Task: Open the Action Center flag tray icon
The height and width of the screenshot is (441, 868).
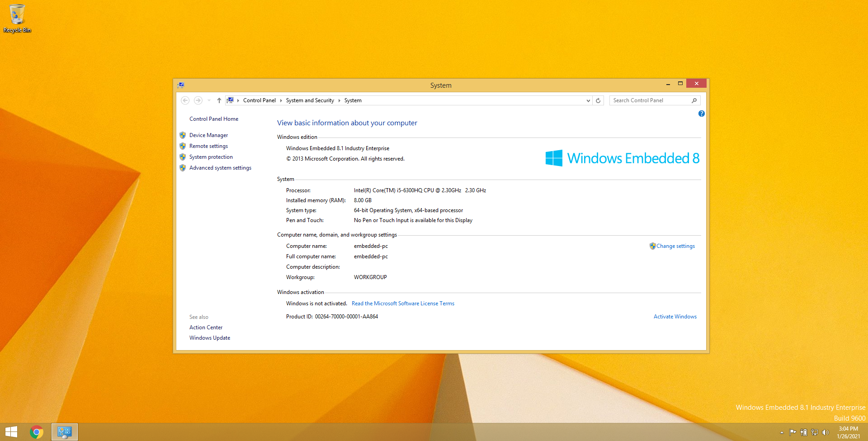Action: (x=793, y=432)
